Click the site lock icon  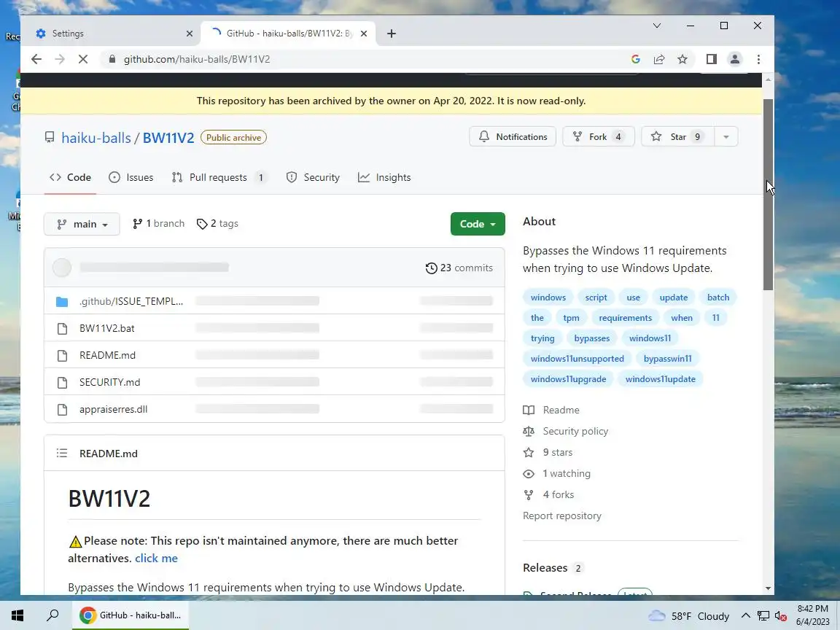click(x=112, y=60)
